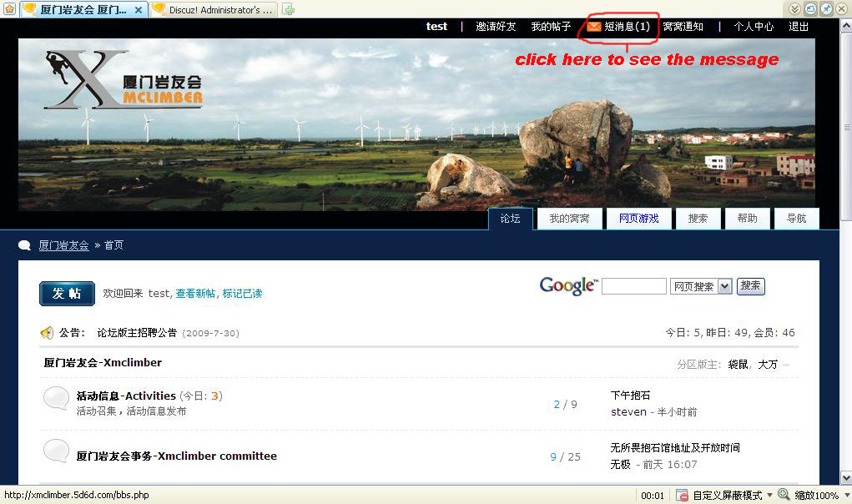Open the 短消息 envelope message icon
The image size is (852, 504).
click(593, 27)
